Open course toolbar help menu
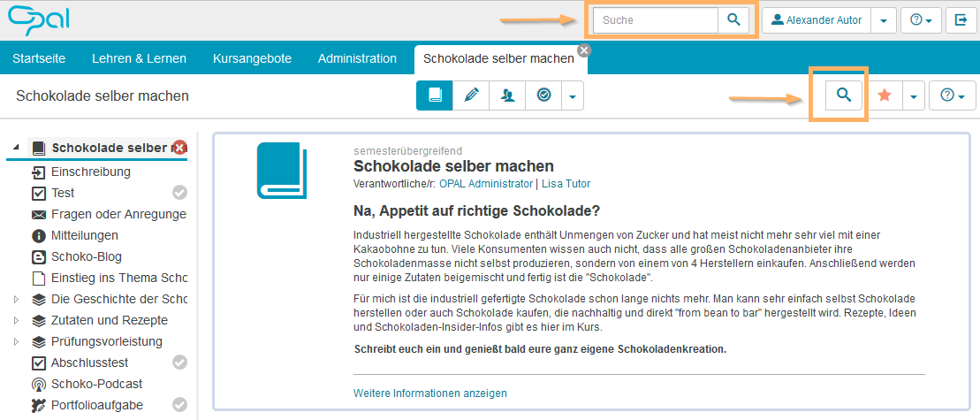 953,95
